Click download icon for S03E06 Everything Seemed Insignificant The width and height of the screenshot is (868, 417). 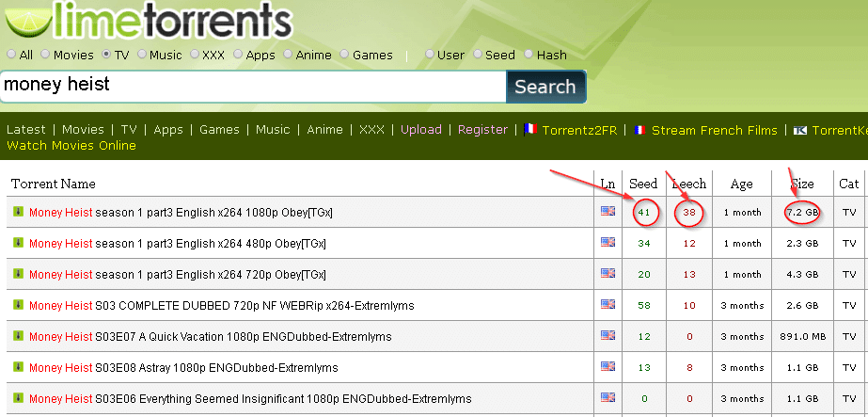tap(18, 397)
